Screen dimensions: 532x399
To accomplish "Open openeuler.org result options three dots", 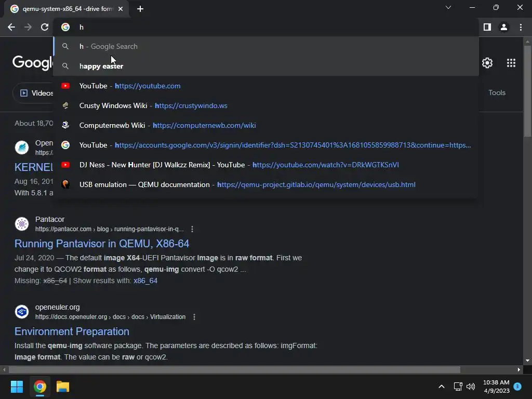I will [194, 317].
